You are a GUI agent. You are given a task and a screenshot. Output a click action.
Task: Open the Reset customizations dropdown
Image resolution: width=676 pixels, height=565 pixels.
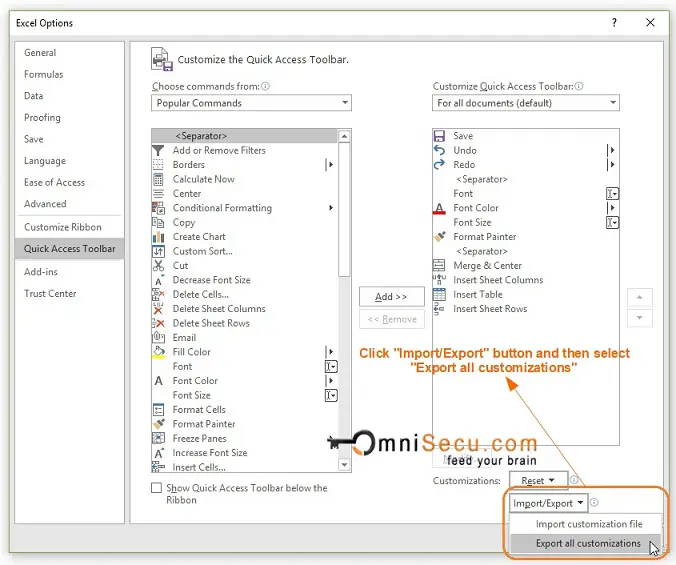538,481
